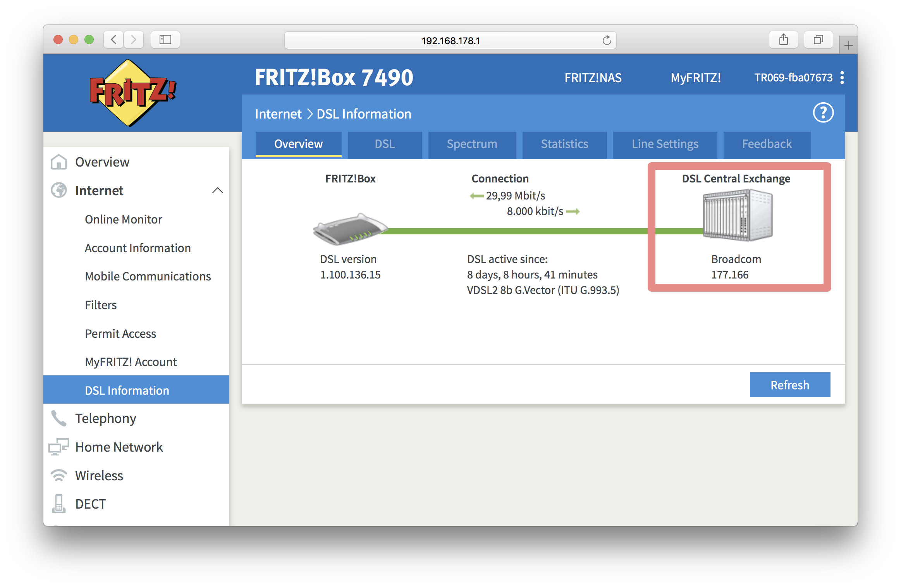Select DSL Information in the sidebar
This screenshot has width=901, height=588.
(x=127, y=390)
